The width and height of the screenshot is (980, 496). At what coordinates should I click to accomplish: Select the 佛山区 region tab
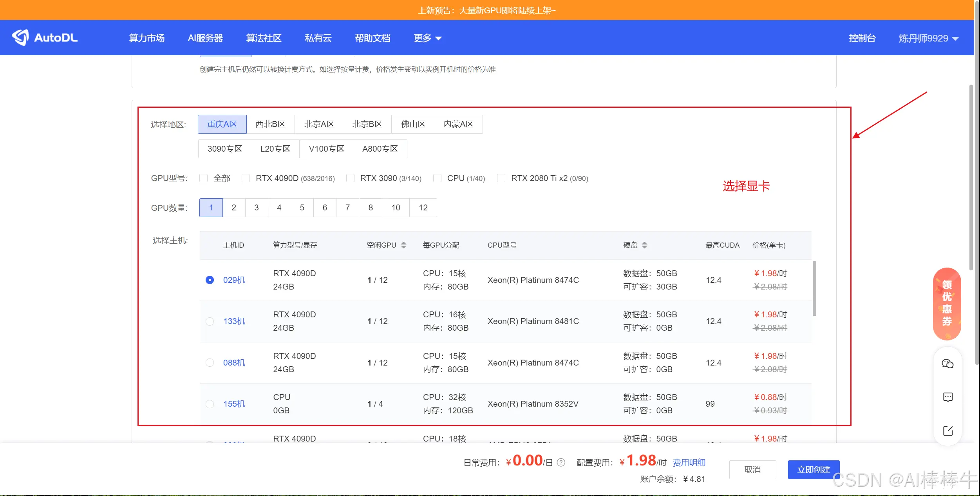413,124
